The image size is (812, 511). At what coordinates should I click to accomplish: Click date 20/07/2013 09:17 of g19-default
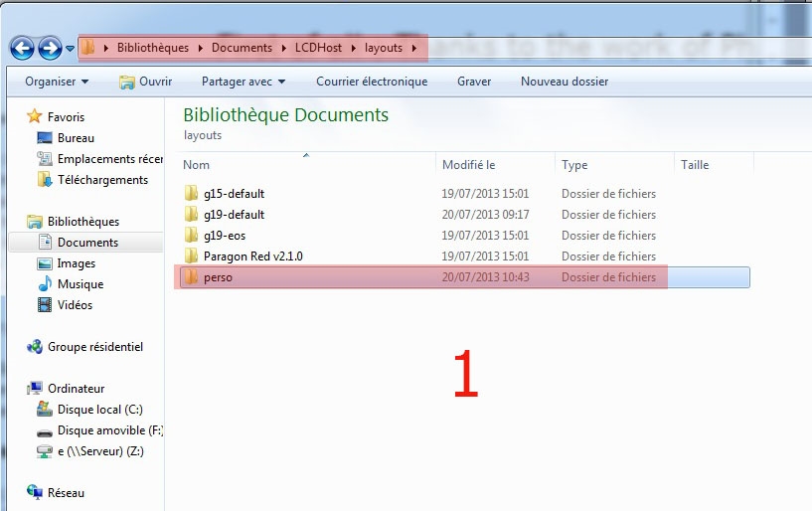pos(485,214)
